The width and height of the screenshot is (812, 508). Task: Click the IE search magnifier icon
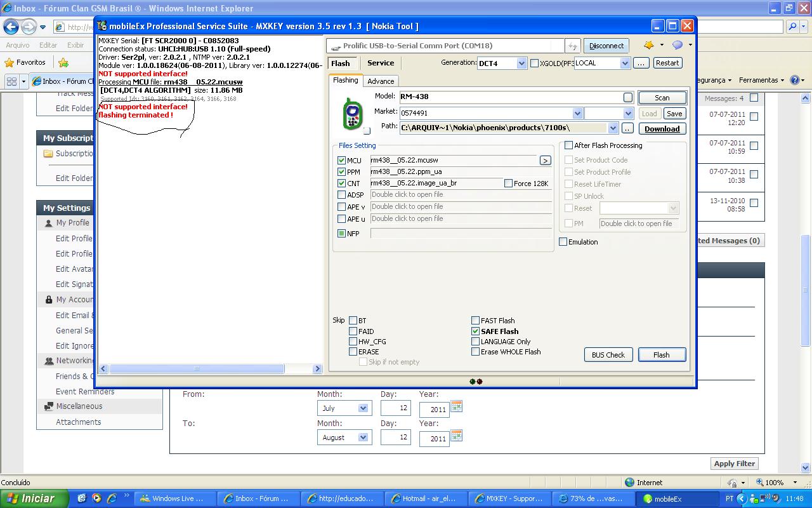(792, 27)
